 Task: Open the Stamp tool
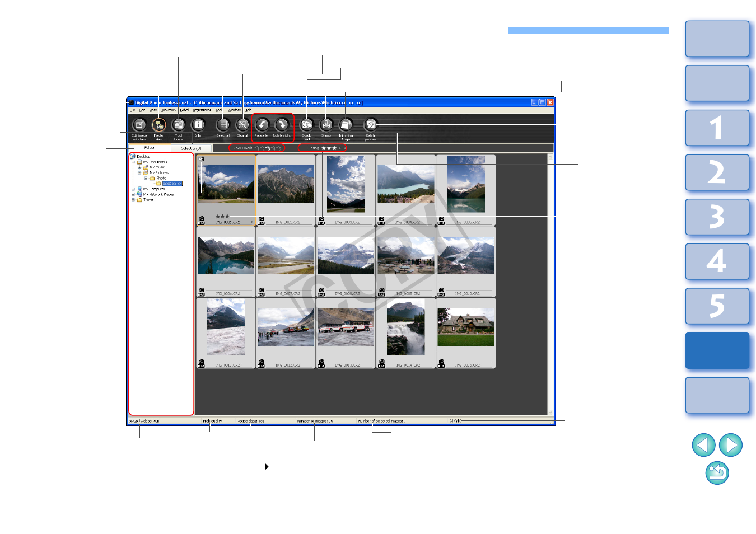[x=326, y=125]
